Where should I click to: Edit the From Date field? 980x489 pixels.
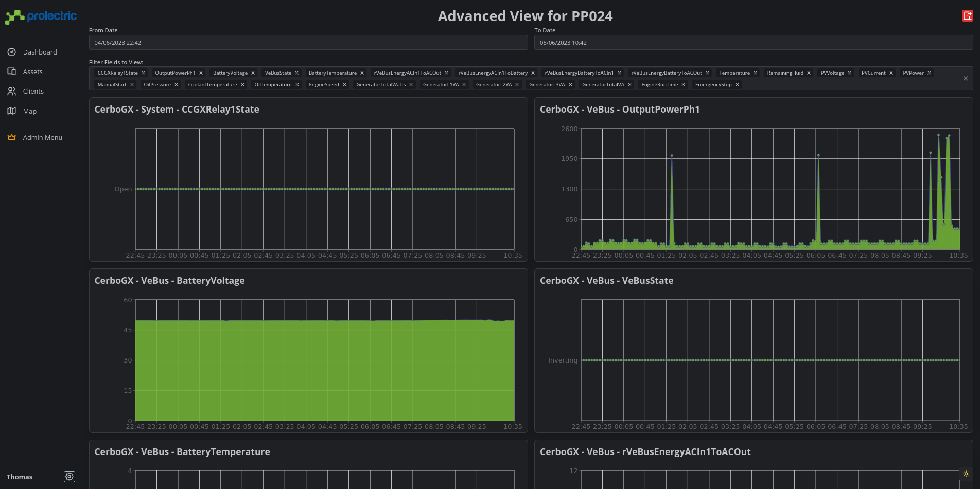tap(308, 43)
